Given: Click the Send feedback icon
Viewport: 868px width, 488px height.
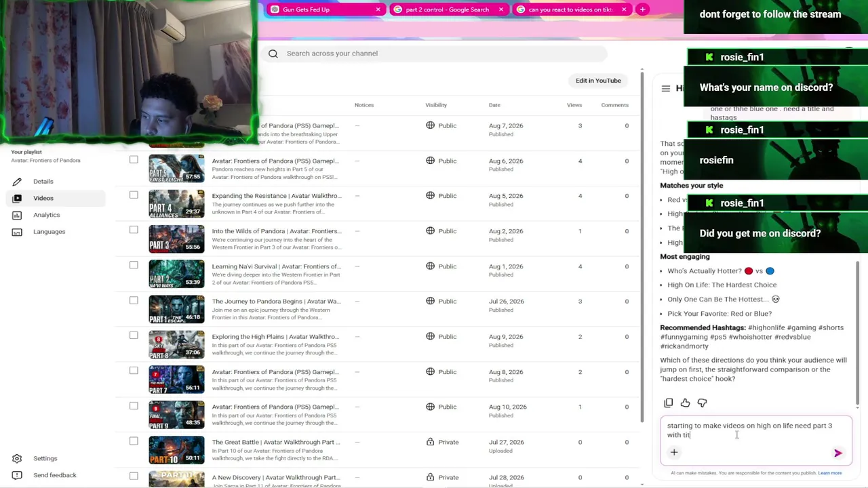Looking at the screenshot, I should (17, 475).
